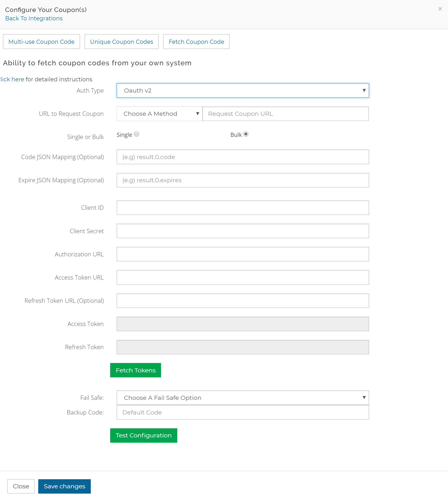Dismiss the dialog with the X icon
This screenshot has width=448, height=501.
coord(440,9)
